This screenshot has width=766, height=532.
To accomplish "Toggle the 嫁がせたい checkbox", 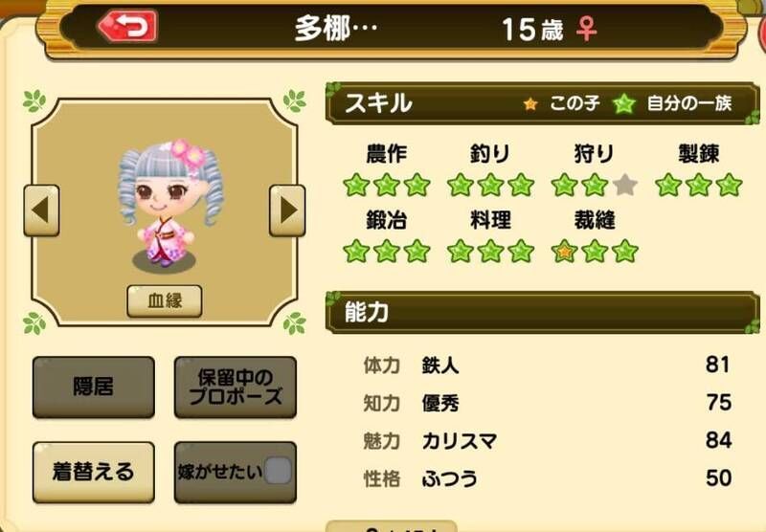I will (x=278, y=471).
